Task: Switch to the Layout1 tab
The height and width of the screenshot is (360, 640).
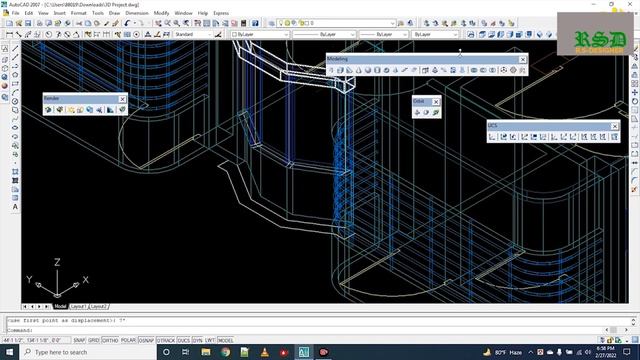Action: coord(78,306)
